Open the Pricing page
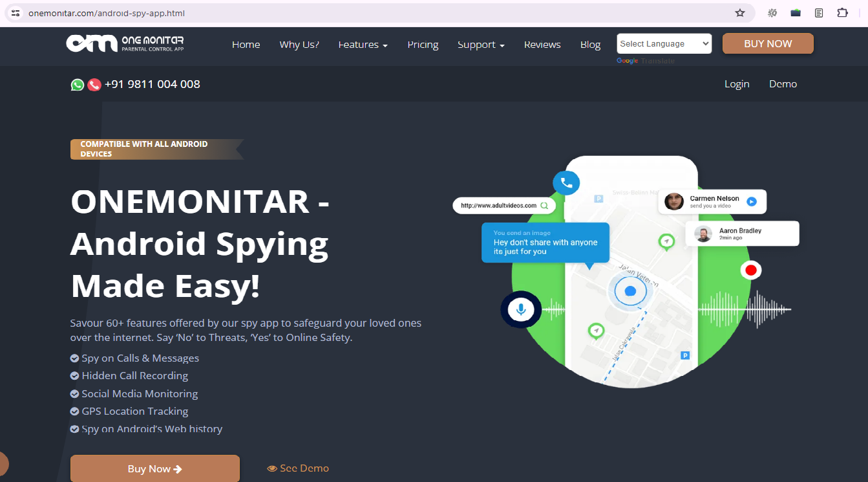The height and width of the screenshot is (482, 868). click(423, 45)
